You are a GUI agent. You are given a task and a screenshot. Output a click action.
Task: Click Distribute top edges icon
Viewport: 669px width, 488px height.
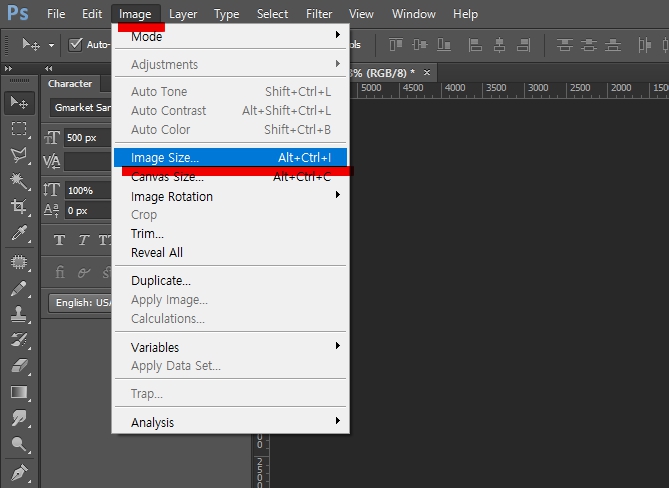click(564, 44)
